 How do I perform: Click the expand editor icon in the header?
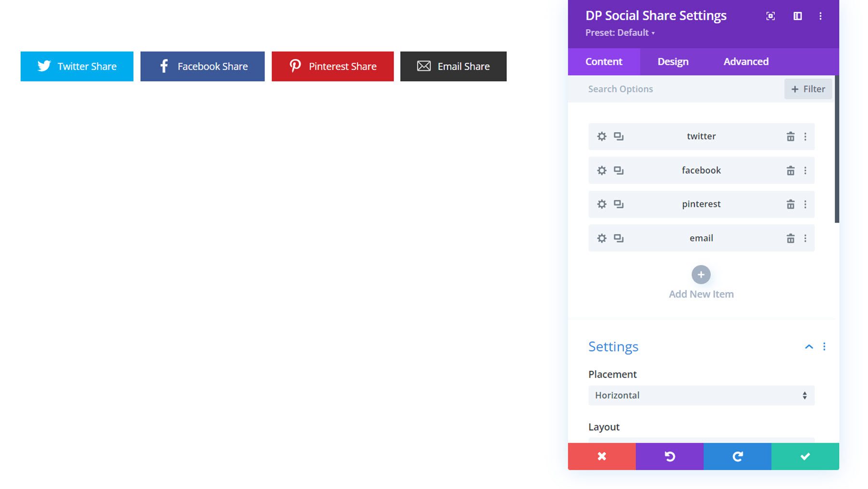tap(770, 16)
